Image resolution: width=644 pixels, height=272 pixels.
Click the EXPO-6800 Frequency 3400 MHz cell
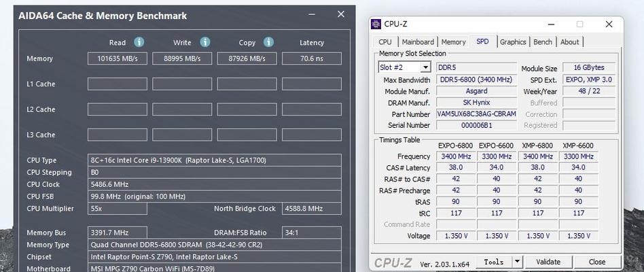tap(456, 156)
